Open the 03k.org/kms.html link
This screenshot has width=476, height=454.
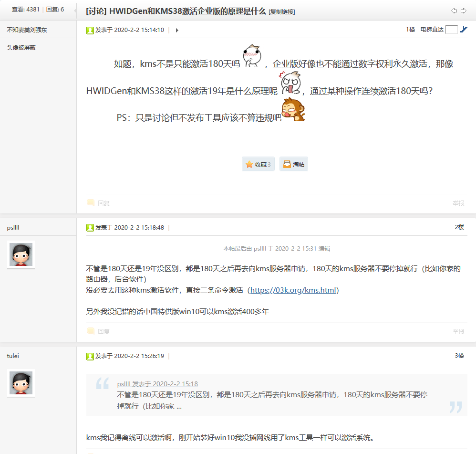click(293, 290)
